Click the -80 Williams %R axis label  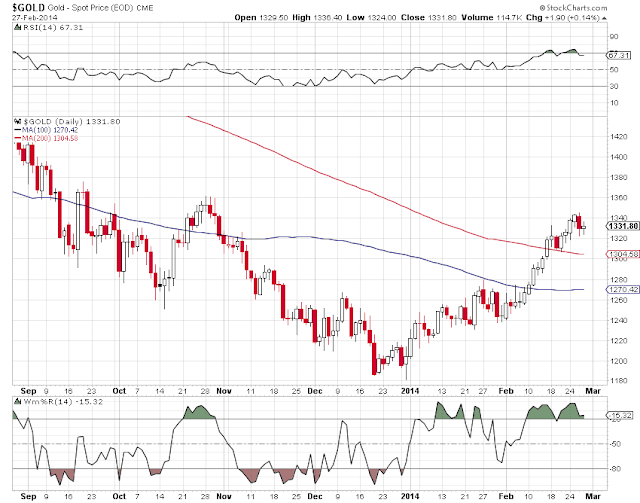point(615,469)
